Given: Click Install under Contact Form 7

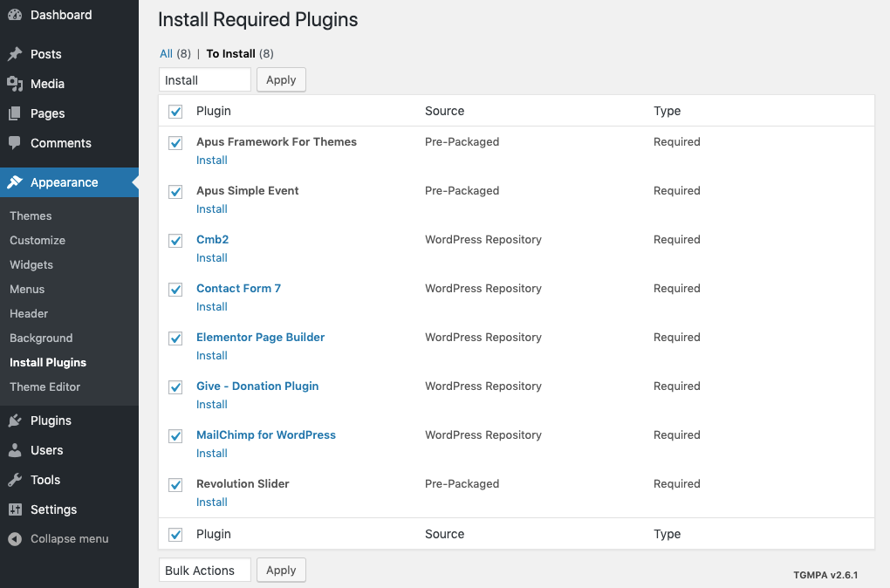Looking at the screenshot, I should coord(212,306).
